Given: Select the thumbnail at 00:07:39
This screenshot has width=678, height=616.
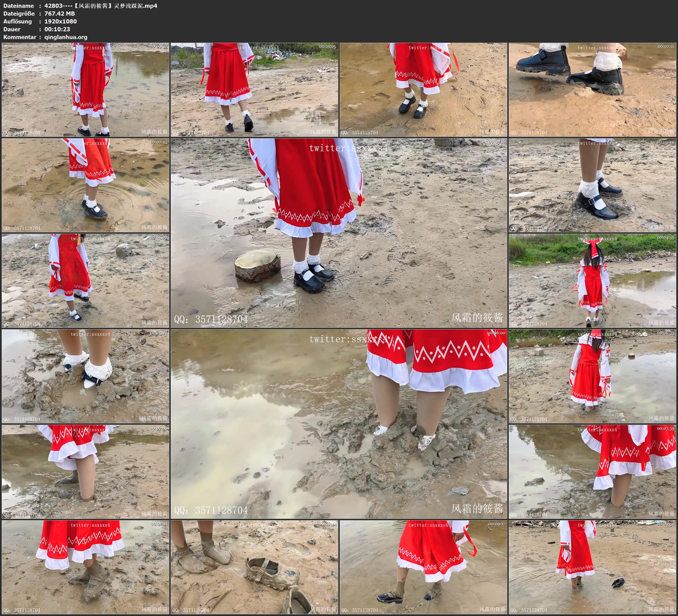Looking at the screenshot, I should [592, 472].
